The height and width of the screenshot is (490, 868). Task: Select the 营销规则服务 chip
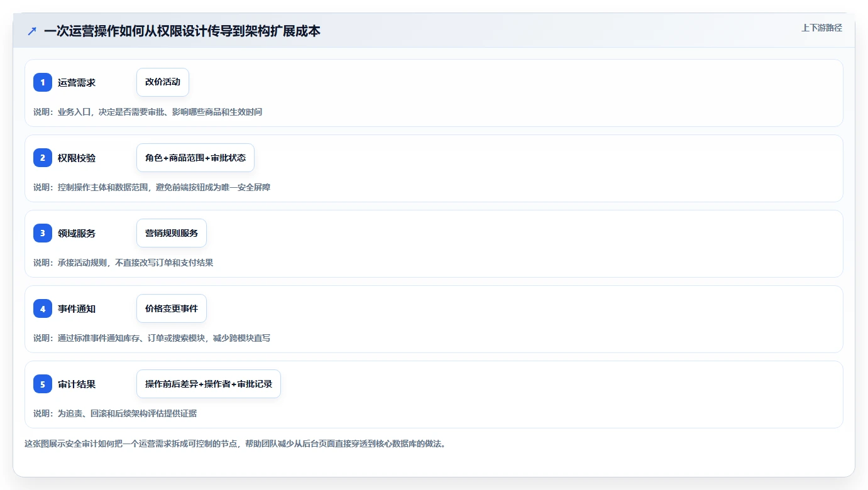coord(172,233)
